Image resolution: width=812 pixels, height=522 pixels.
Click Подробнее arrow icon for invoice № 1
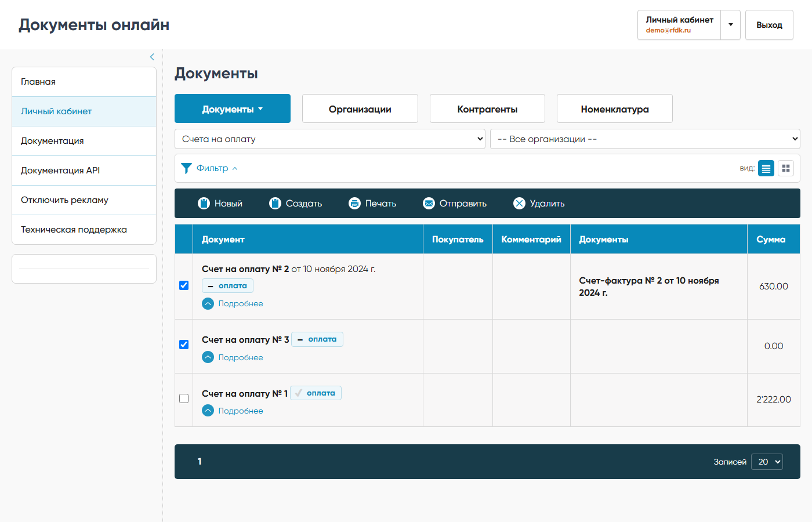(x=208, y=411)
